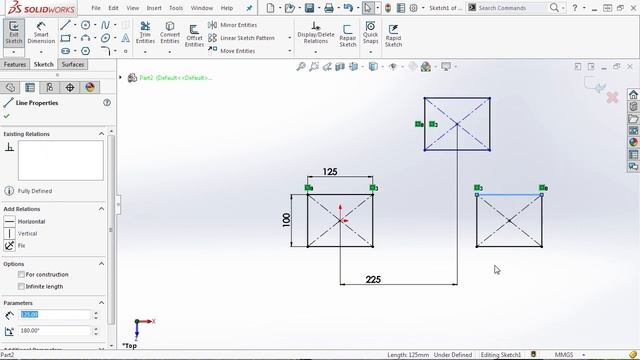Click Search Commands box
The height and width of the screenshot is (360, 640).
tap(513, 8)
